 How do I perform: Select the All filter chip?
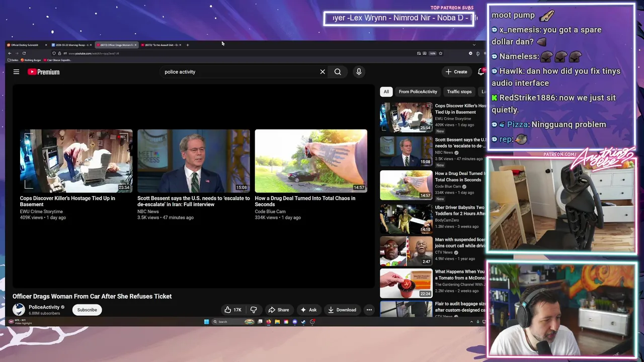386,92
